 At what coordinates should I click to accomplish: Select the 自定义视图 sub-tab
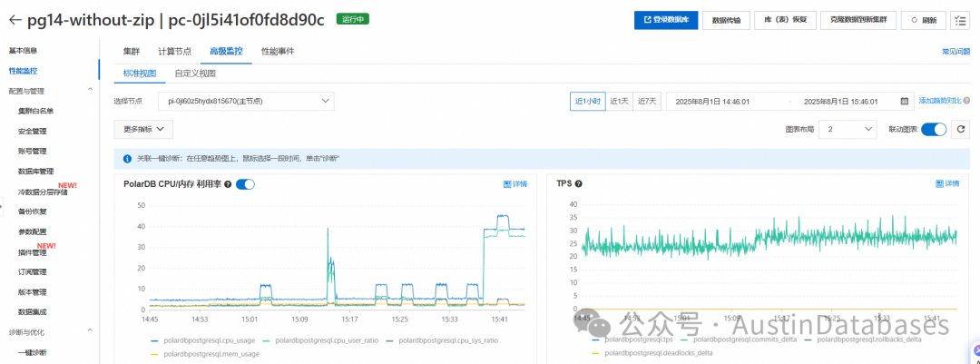(x=195, y=74)
